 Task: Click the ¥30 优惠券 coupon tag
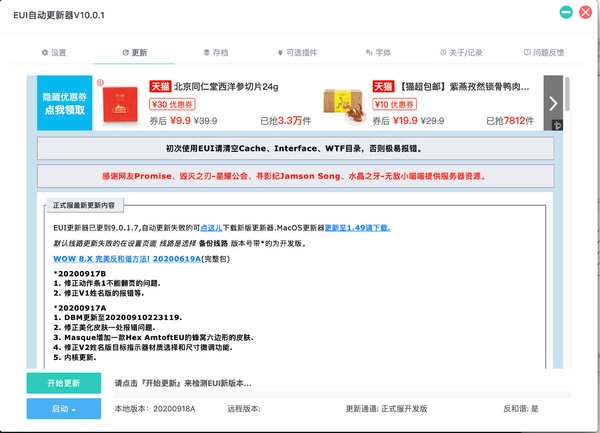172,102
